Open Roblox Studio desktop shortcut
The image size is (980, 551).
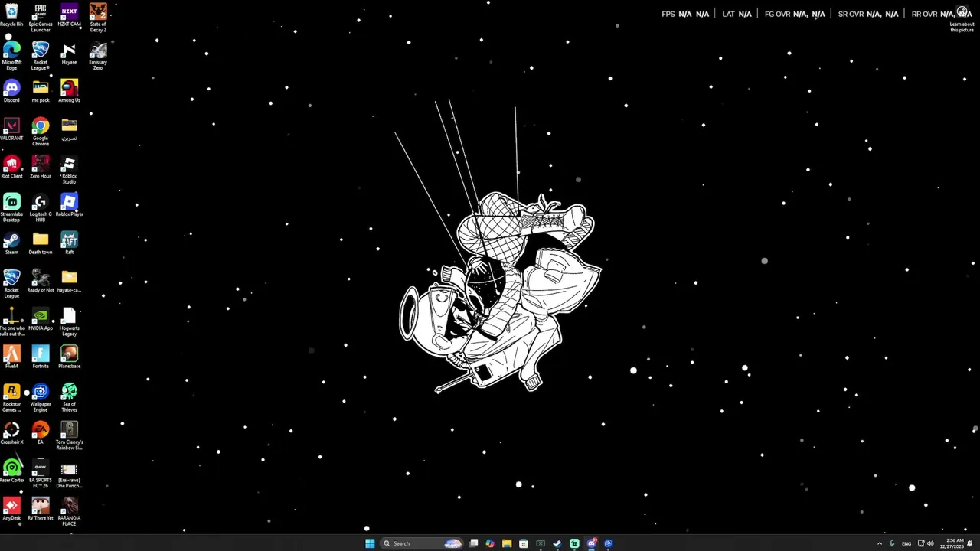coord(69,170)
